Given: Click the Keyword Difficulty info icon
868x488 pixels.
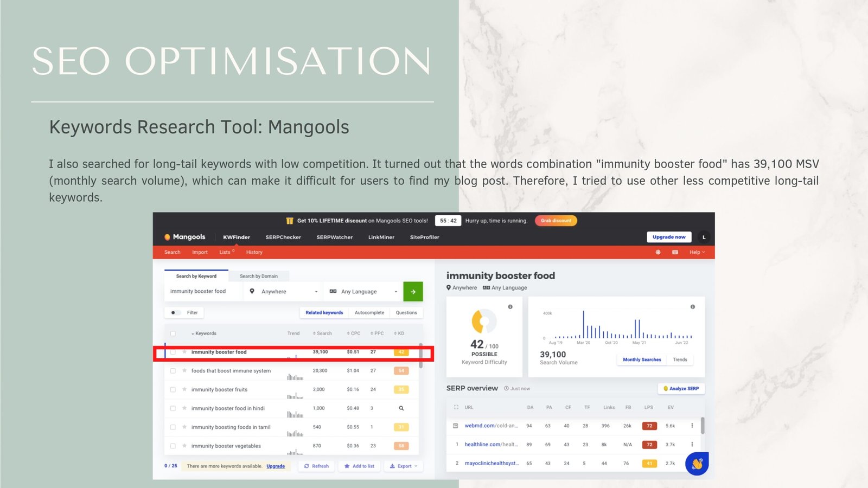Looking at the screenshot, I should click(x=510, y=307).
